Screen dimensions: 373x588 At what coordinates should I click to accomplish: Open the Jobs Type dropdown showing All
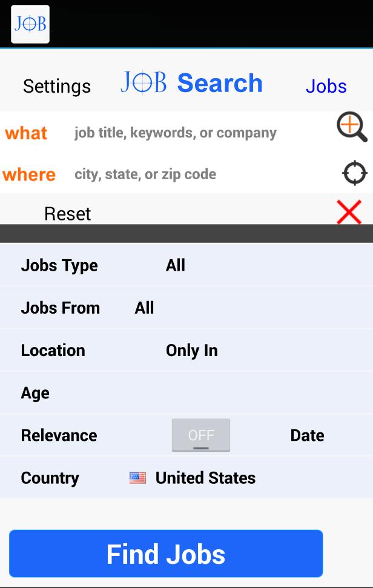point(176,265)
